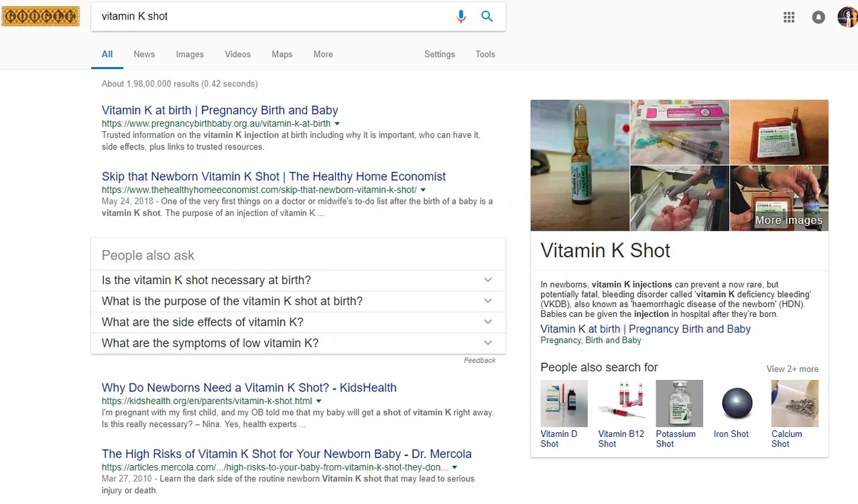
Task: Open the Google apps grid icon
Action: [x=789, y=17]
